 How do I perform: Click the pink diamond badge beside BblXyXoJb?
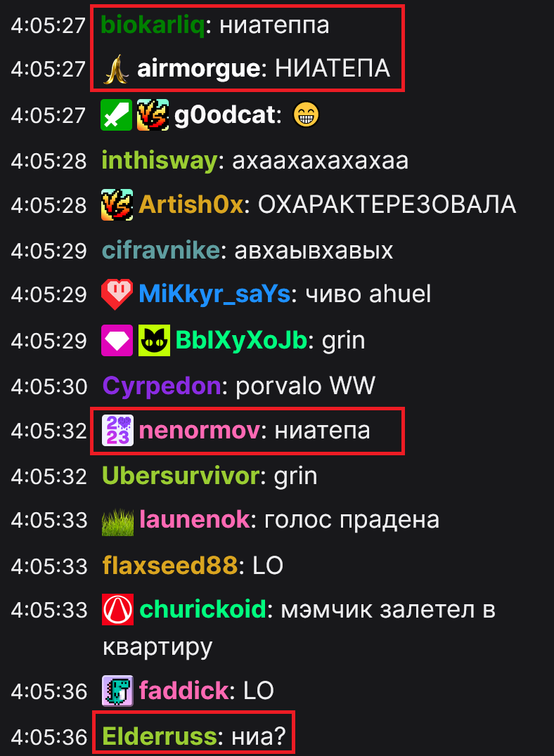pyautogui.click(x=117, y=340)
